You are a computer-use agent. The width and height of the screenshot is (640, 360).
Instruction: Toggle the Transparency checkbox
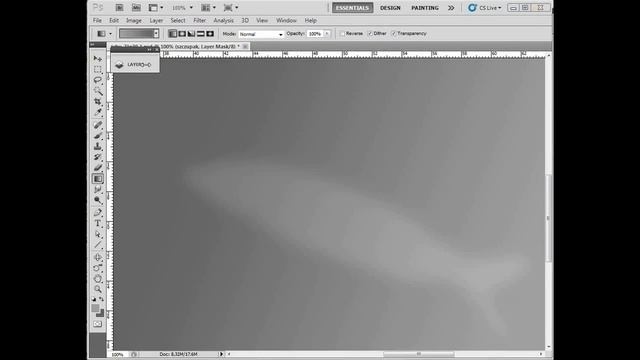click(x=393, y=33)
